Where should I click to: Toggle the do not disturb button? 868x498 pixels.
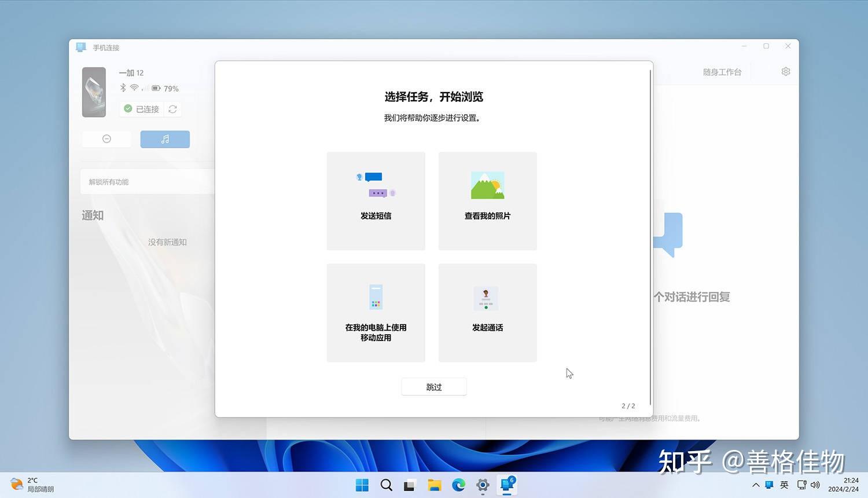point(106,139)
